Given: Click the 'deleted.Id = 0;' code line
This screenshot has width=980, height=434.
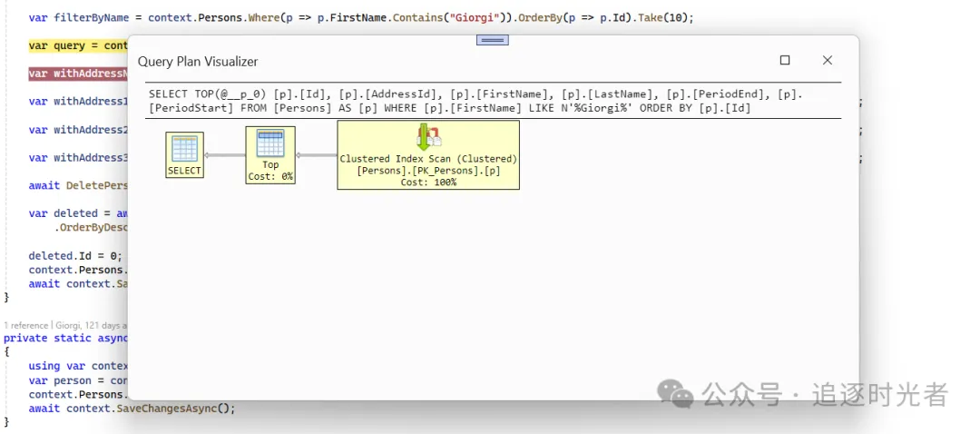Looking at the screenshot, I should pyautogui.click(x=74, y=256).
